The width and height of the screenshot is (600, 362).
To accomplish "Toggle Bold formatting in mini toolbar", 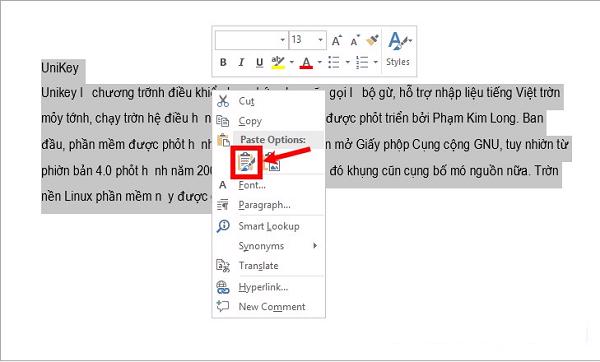I will coord(223,62).
